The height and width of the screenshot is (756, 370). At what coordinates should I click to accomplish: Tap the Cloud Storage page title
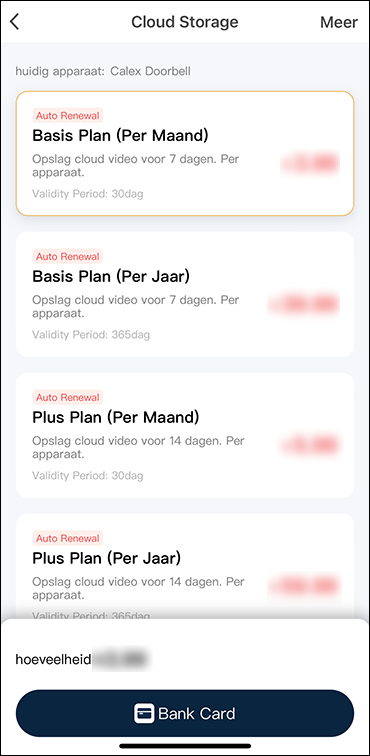pos(185,22)
